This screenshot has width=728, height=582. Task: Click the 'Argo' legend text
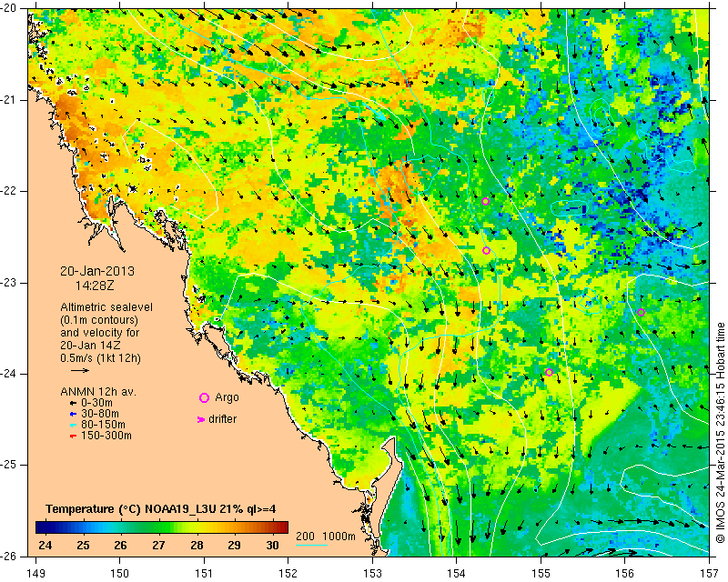[227, 397]
